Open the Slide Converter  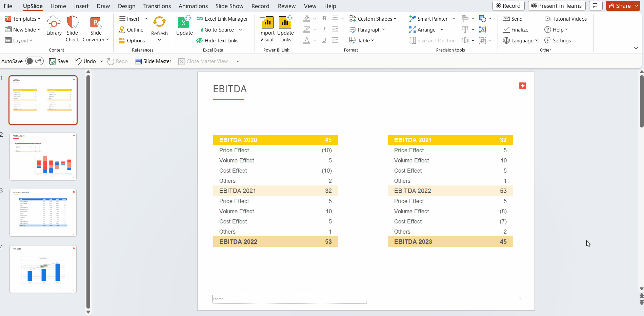click(x=96, y=29)
